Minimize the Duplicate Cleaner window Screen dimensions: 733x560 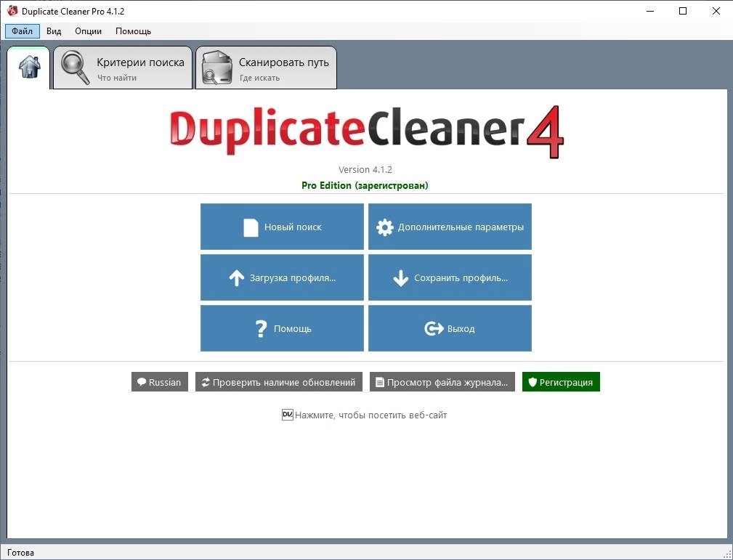click(x=649, y=11)
